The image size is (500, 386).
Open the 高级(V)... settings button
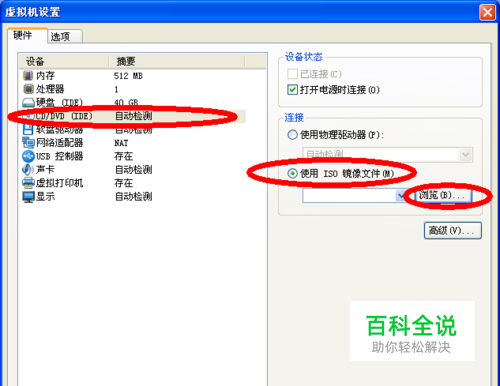click(x=453, y=230)
